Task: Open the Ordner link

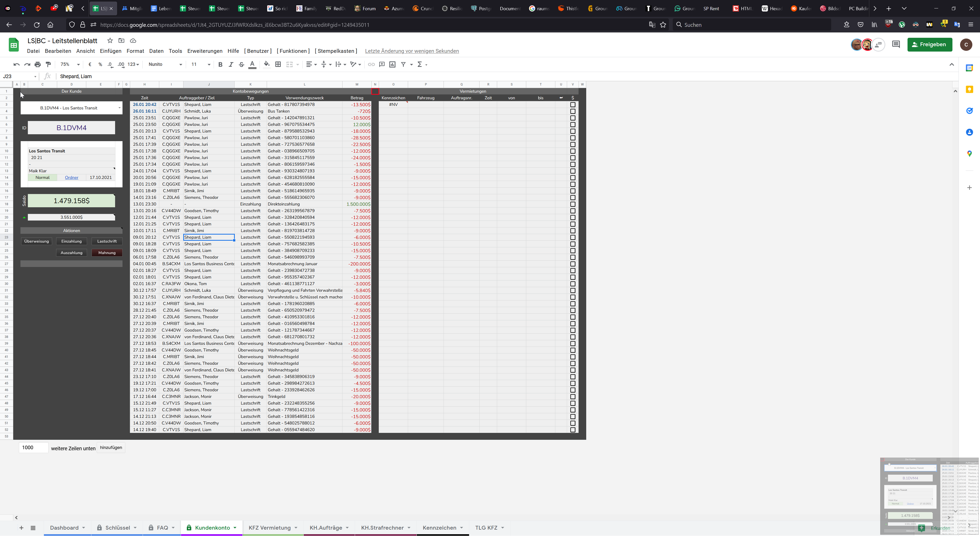Action: (71, 177)
